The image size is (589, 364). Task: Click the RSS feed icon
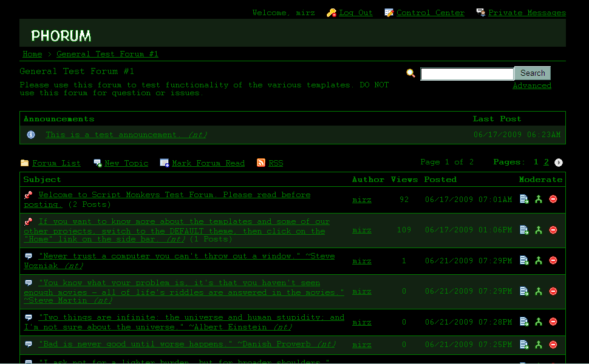coord(260,163)
